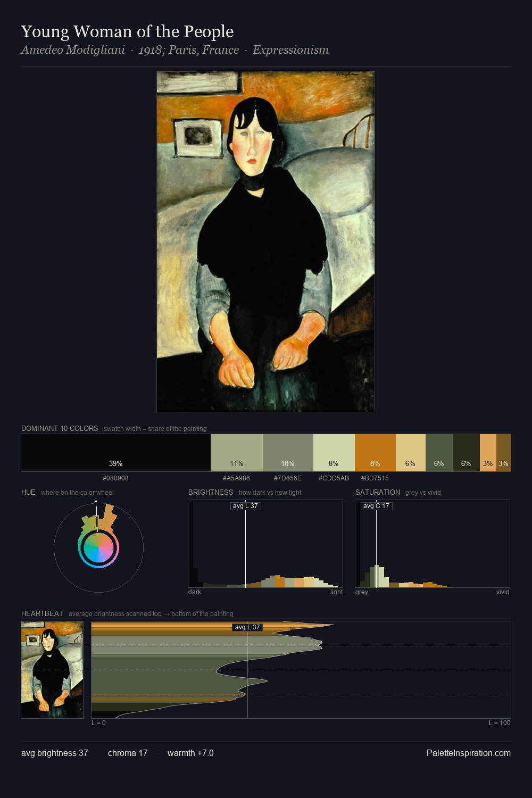This screenshot has height=798, width=532.
Task: Click '1918; Paris, France' in subtitle
Action: click(189, 50)
